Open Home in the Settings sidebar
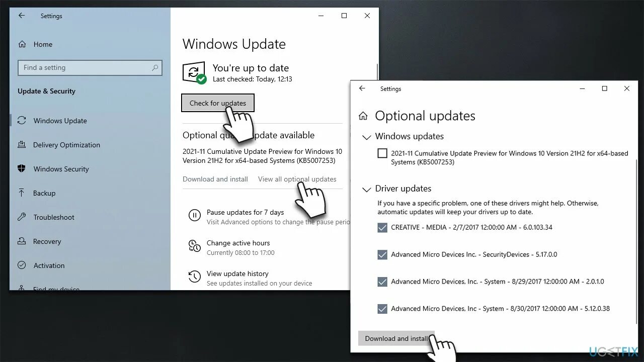This screenshot has height=362, width=644. pyautogui.click(x=43, y=44)
